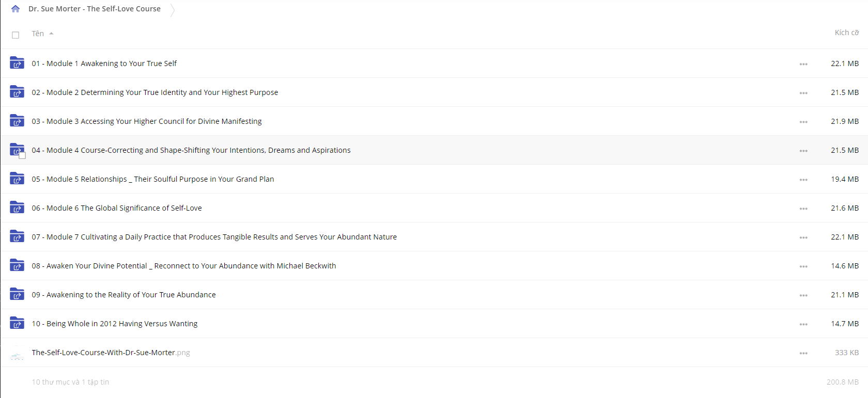This screenshot has height=398, width=868.
Task: Open 05 - Module 5 Relationships folder name
Action: point(153,179)
